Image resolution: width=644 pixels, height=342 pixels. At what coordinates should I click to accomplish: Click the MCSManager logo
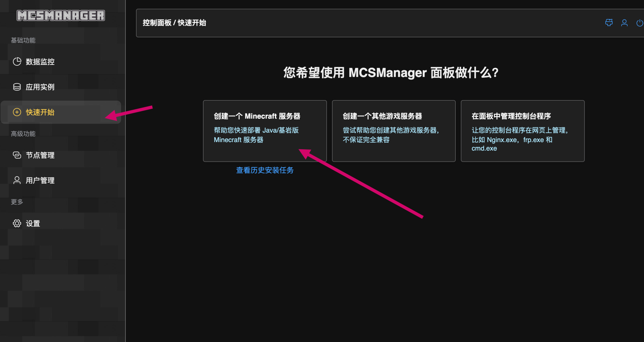click(61, 15)
